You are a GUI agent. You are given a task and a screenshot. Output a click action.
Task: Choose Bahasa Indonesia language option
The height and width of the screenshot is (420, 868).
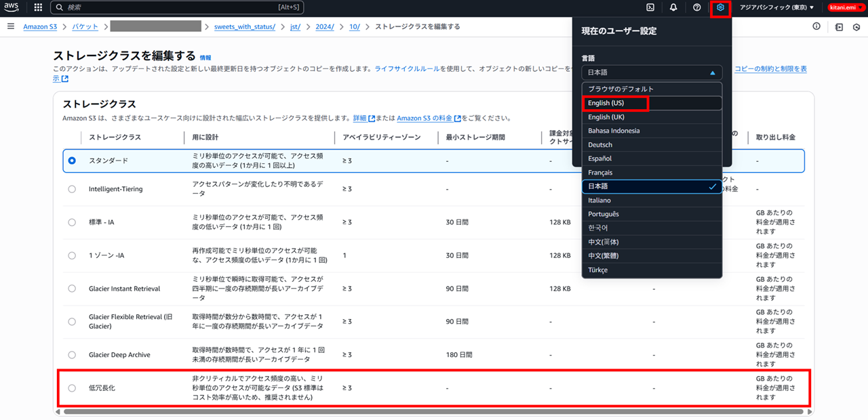pyautogui.click(x=652, y=131)
